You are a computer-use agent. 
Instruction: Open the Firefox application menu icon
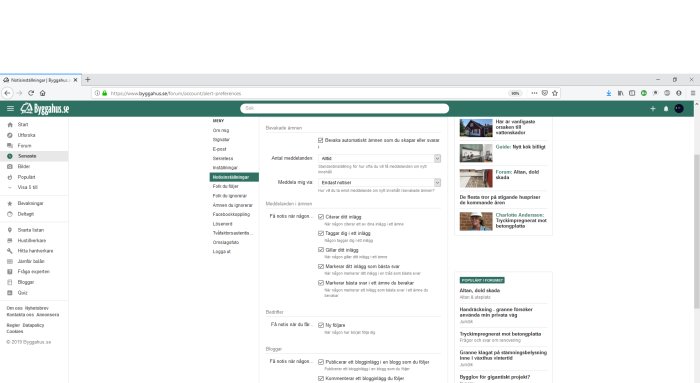pos(693,93)
